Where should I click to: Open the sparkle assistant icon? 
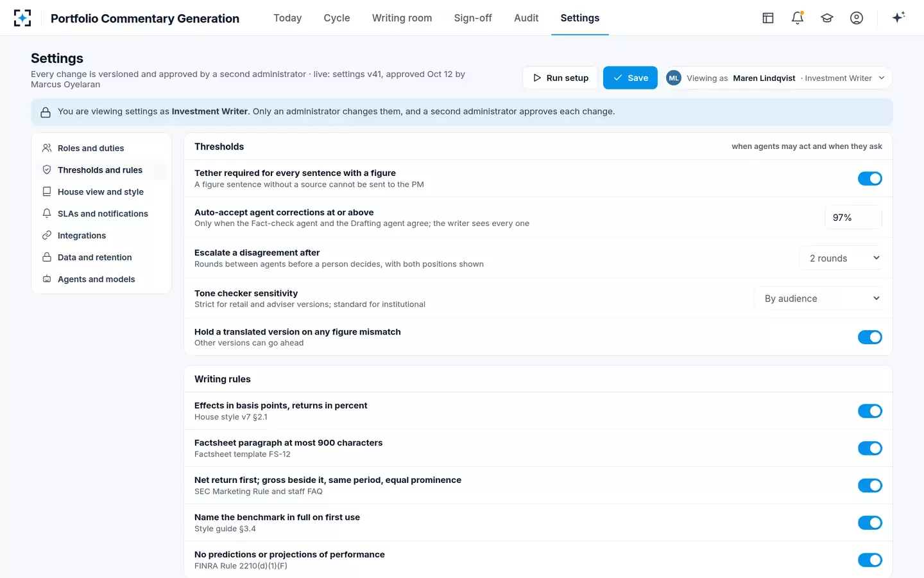pyautogui.click(x=898, y=17)
